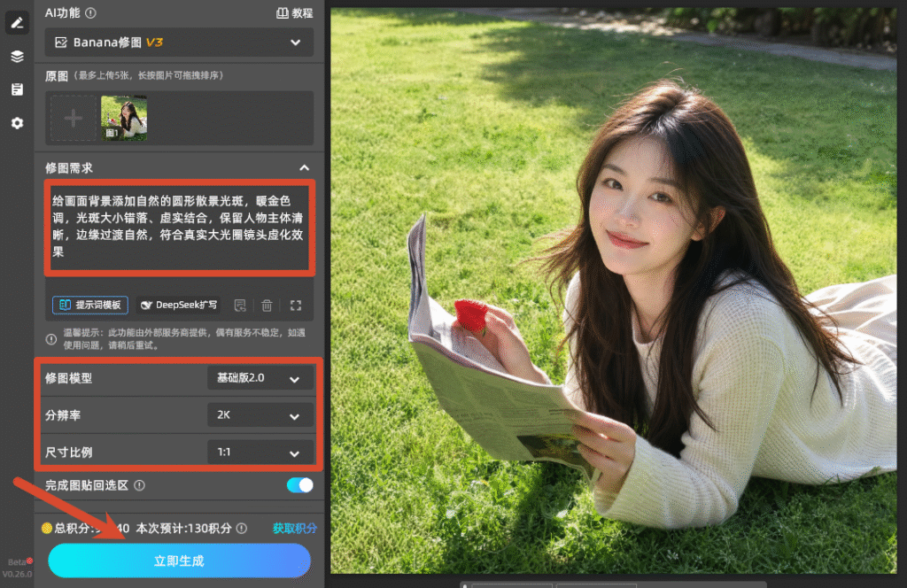Screen dimensions: 907x588
Task: Click info icon next to 完成图贴回选区
Action: click(139, 485)
